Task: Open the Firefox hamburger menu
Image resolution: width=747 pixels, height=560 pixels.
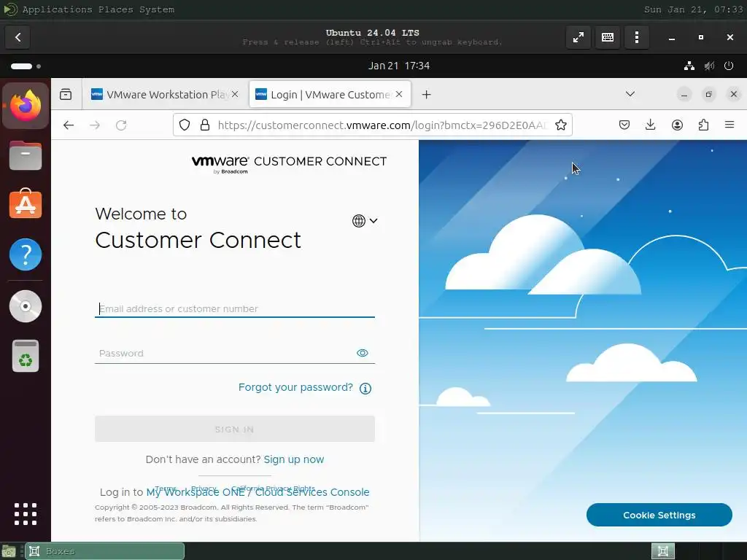Action: [729, 125]
